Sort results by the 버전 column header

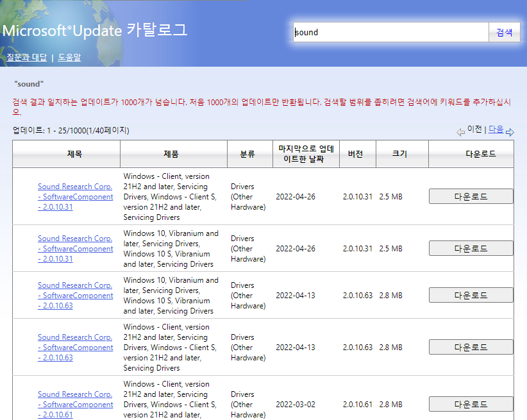click(357, 153)
